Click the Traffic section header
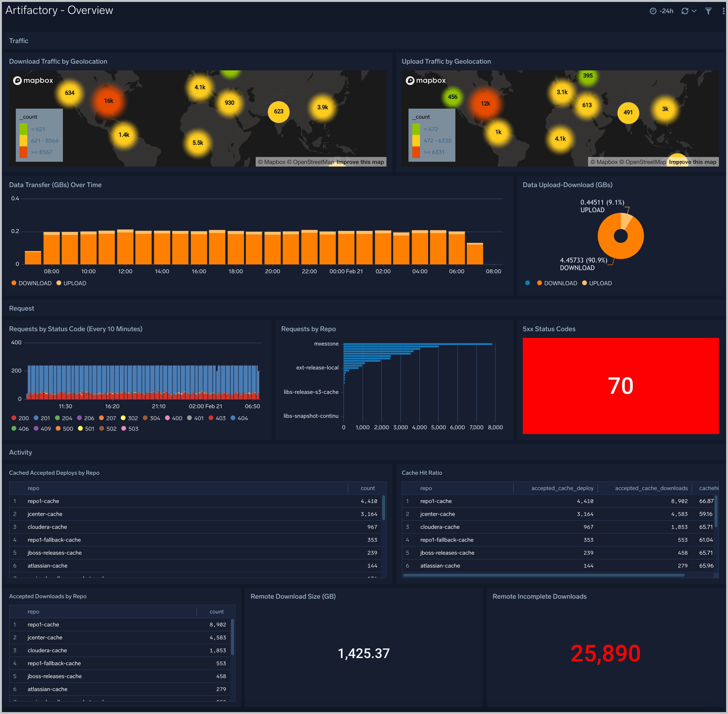 pos(19,41)
